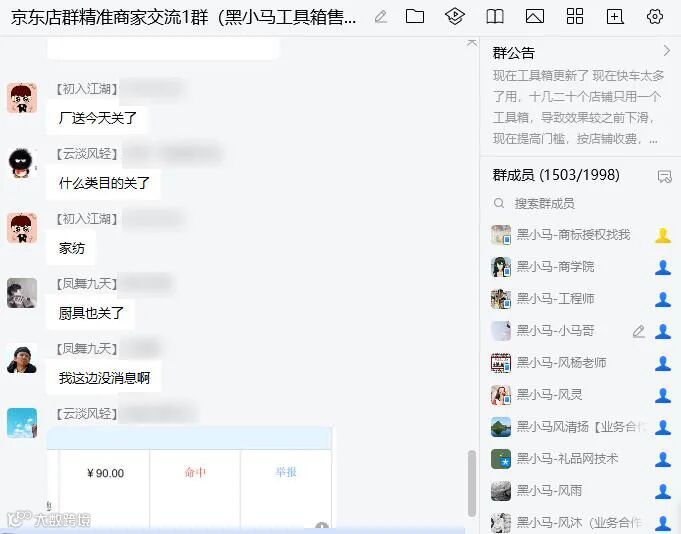
Task: Open group settings gear icon
Action: point(655,16)
